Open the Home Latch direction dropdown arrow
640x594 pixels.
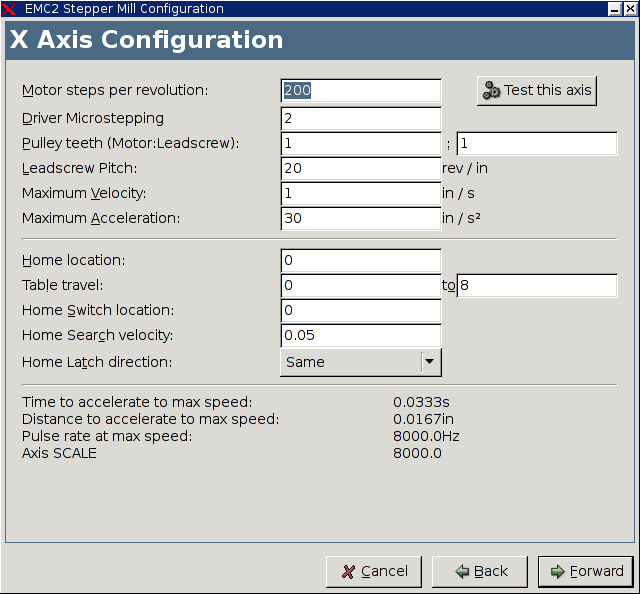[429, 362]
